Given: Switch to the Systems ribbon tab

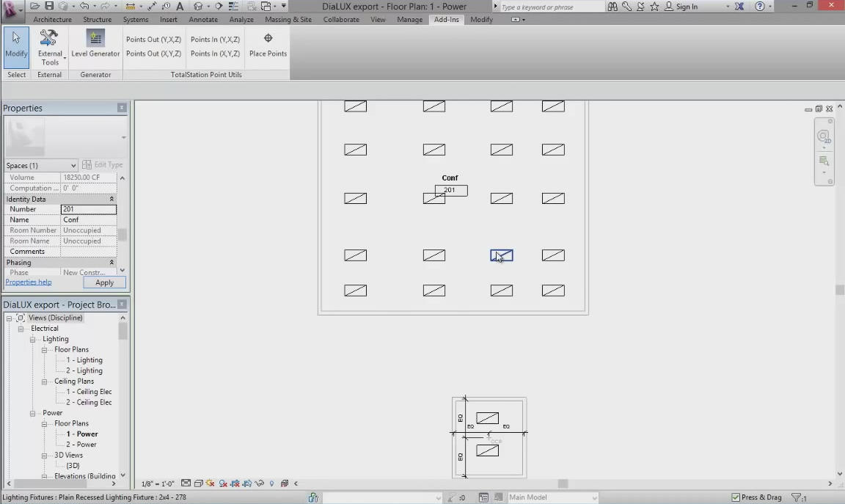Looking at the screenshot, I should coord(135,19).
